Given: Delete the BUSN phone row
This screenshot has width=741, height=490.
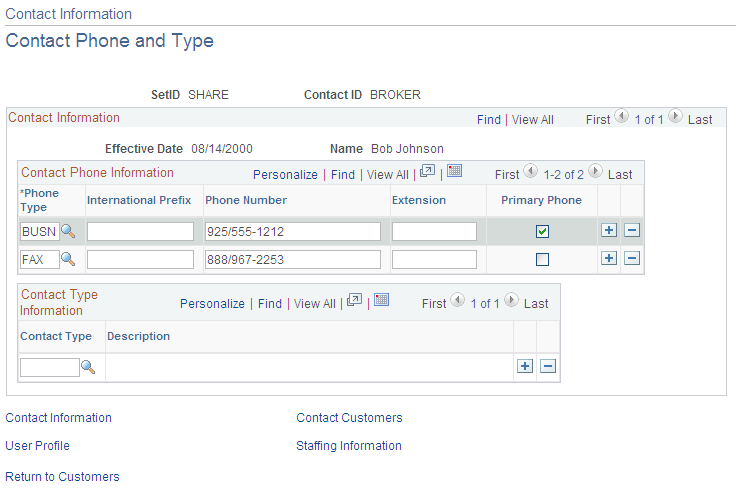Looking at the screenshot, I should [x=632, y=230].
